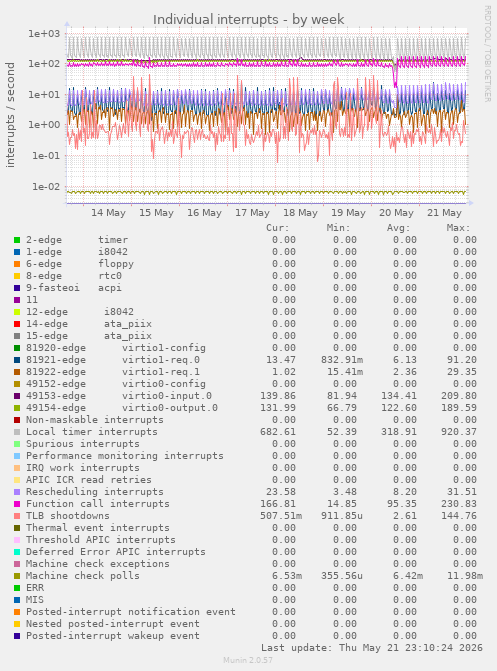Click the '1e+00' y-axis label
The width and height of the screenshot is (497, 671).
click(x=44, y=125)
